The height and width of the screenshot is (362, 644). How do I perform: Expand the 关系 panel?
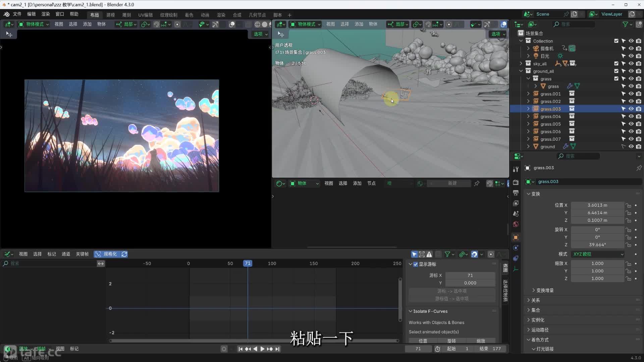click(535, 300)
